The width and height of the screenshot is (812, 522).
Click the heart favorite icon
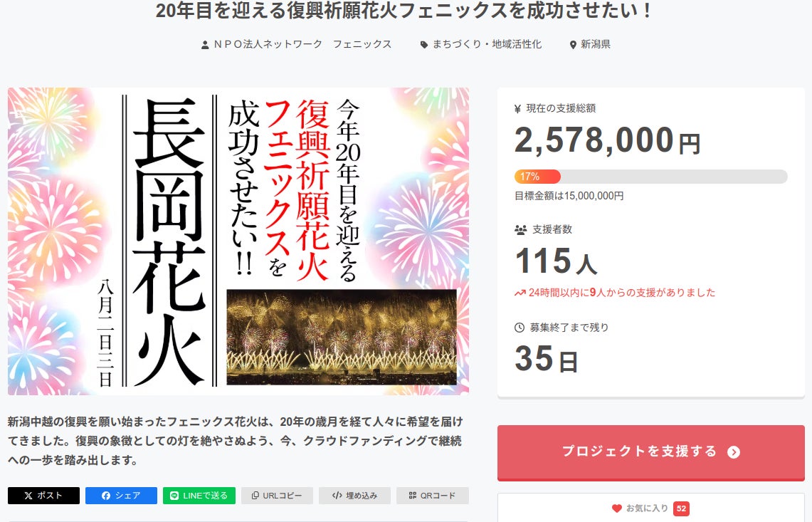click(x=617, y=508)
